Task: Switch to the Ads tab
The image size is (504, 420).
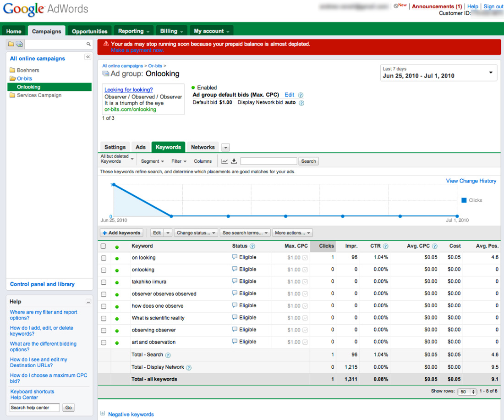Action: pyautogui.click(x=141, y=147)
